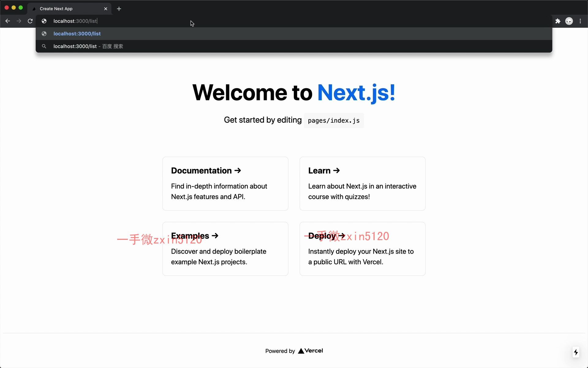Click the browser menu kebab icon
The width and height of the screenshot is (588, 368).
coord(580,21)
